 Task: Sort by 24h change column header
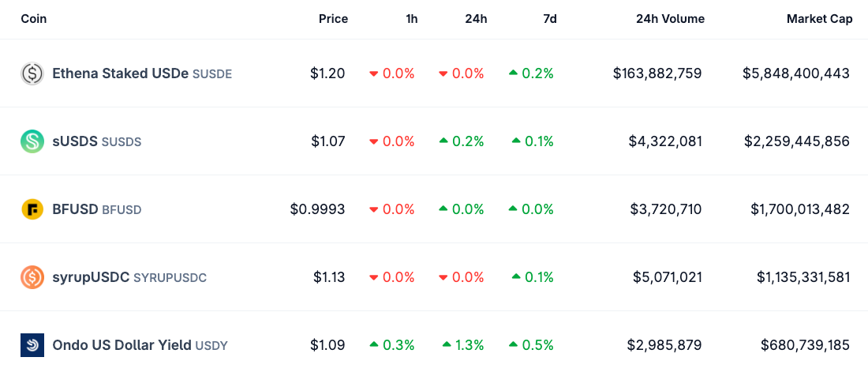pos(476,19)
